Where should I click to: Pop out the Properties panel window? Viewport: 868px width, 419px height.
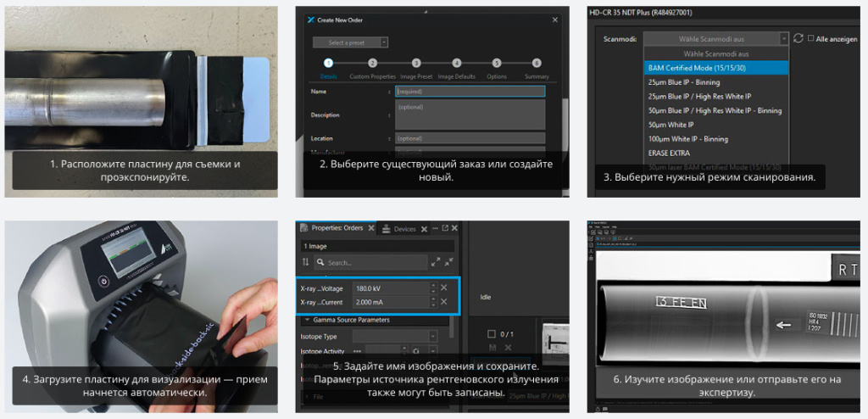pos(444,228)
